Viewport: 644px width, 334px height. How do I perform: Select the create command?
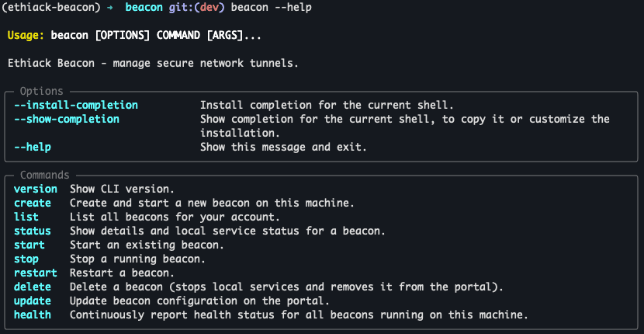pos(33,204)
